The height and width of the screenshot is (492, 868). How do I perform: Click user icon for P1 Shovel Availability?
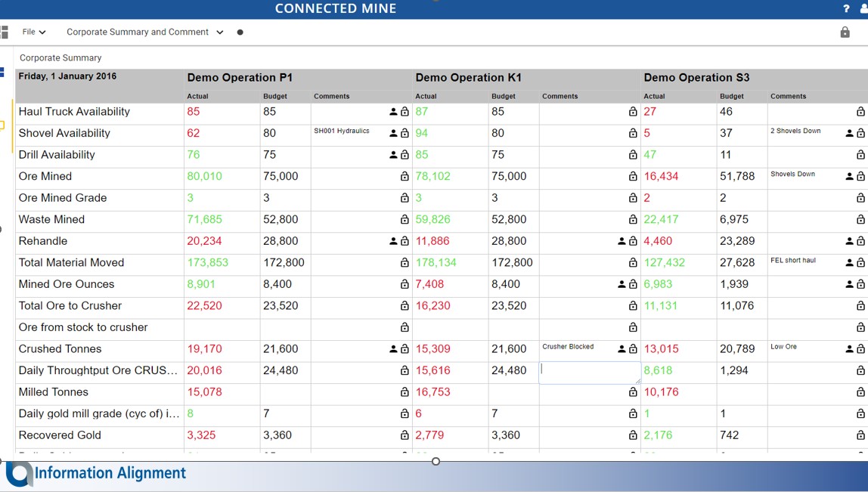[x=393, y=133]
